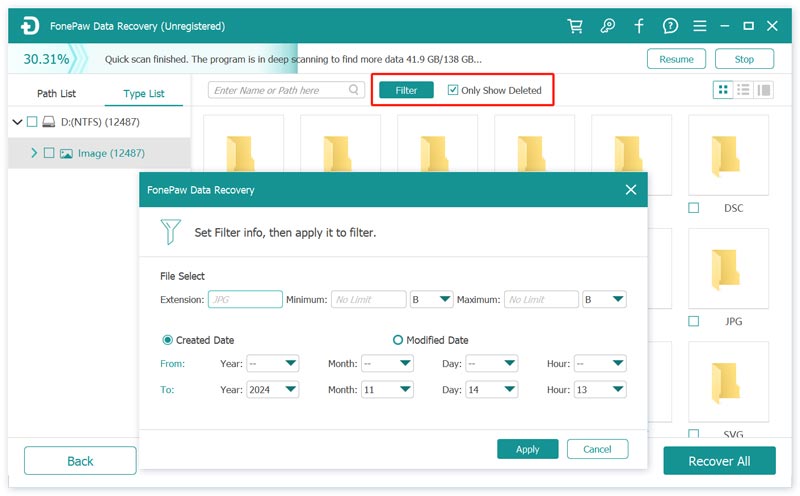Tick the DSC folder checkbox

coord(694,208)
